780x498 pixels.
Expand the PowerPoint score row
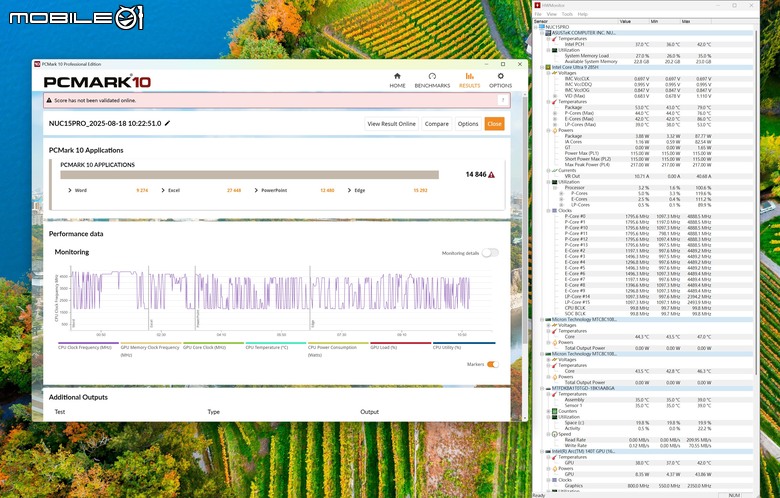[x=256, y=190]
